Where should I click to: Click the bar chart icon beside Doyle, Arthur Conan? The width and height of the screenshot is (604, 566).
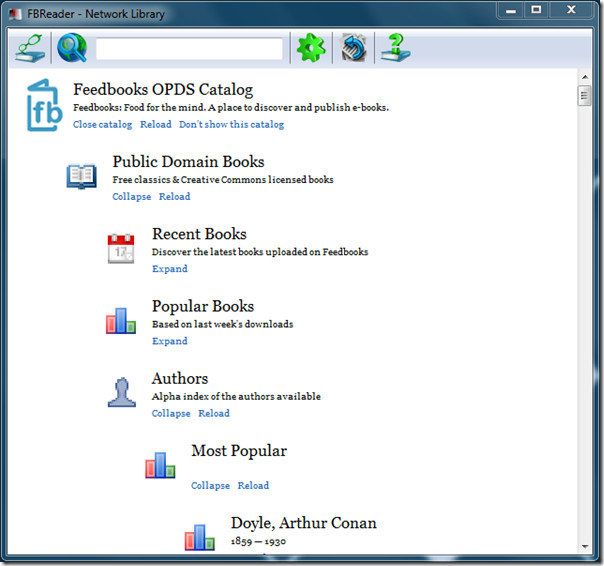pos(199,537)
